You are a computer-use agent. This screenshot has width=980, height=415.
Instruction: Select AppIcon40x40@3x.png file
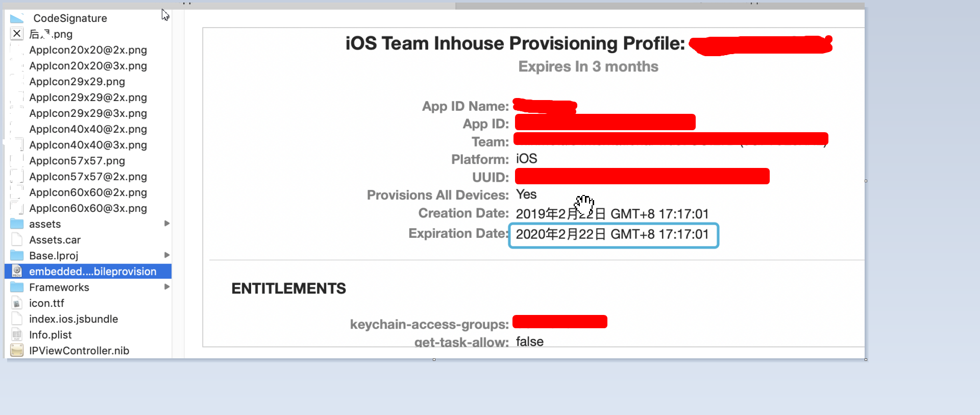pos(88,145)
